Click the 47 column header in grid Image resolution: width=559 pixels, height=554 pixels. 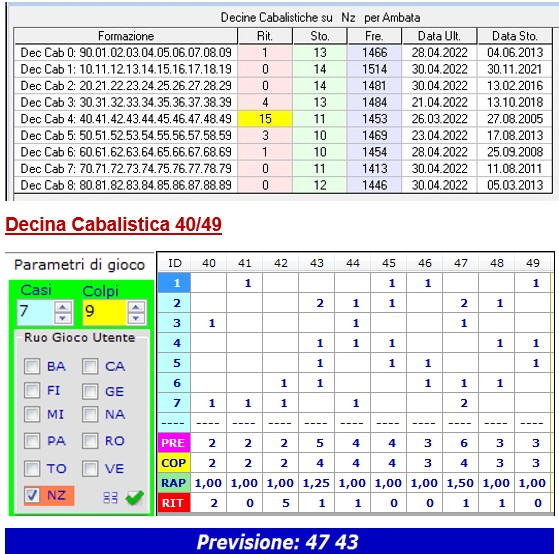pyautogui.click(x=460, y=263)
